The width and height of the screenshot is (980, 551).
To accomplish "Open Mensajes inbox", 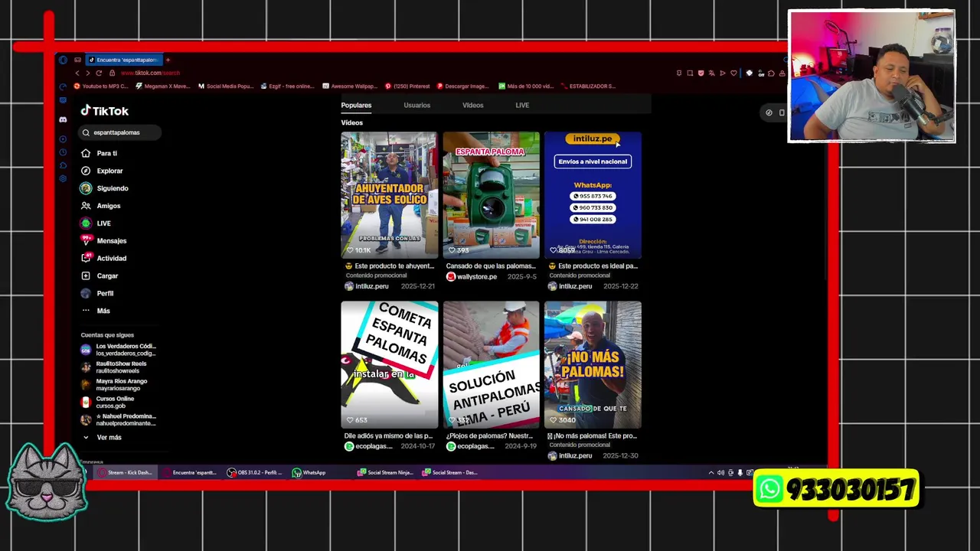I will pos(103,240).
